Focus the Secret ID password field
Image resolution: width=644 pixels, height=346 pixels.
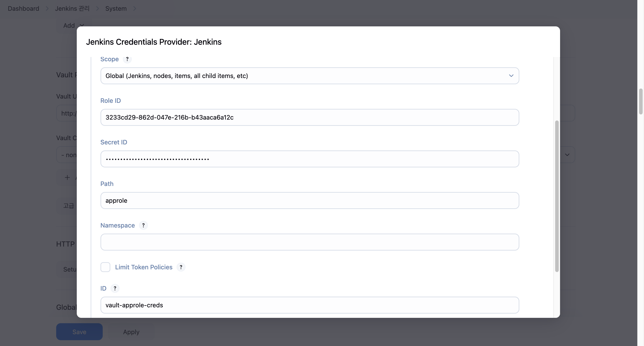point(309,159)
